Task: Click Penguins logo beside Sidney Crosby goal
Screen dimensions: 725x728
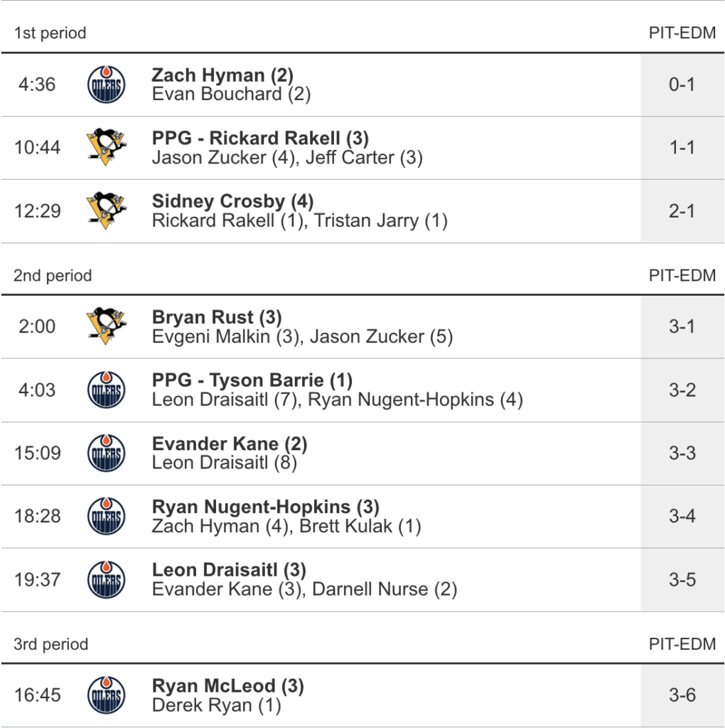Action: [106, 211]
